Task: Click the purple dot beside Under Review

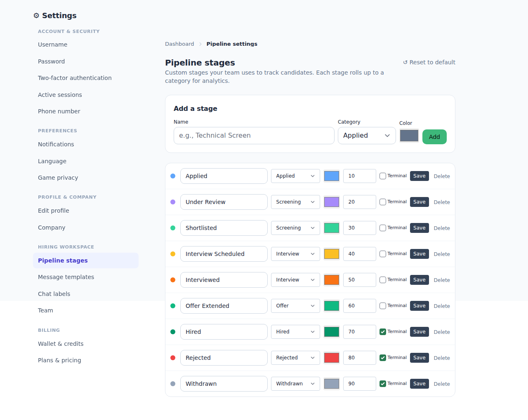Action: (x=173, y=202)
